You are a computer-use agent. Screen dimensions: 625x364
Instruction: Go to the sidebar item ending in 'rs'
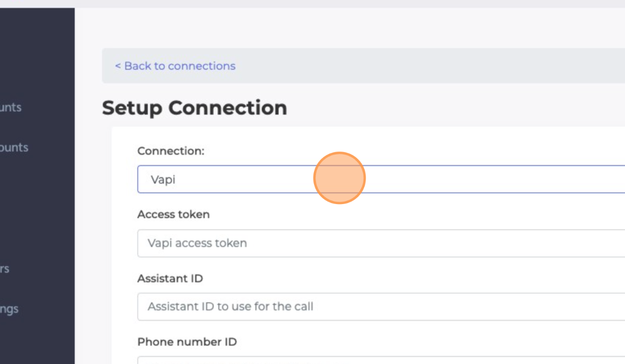[5, 269]
